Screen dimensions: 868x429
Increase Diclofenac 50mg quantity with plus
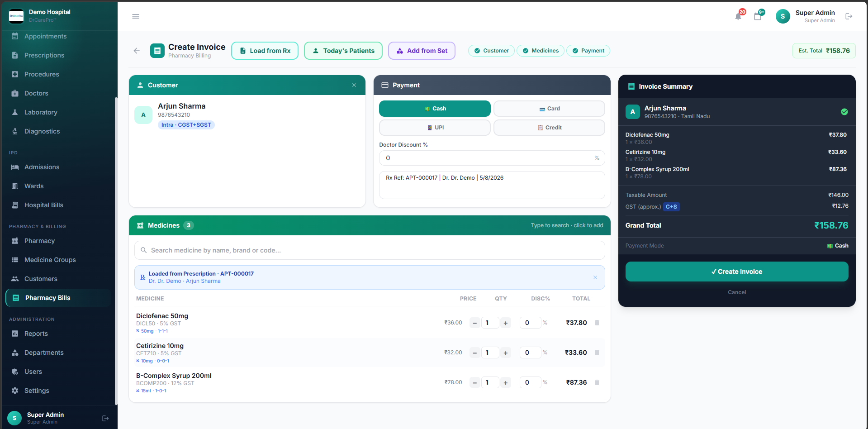coord(506,323)
